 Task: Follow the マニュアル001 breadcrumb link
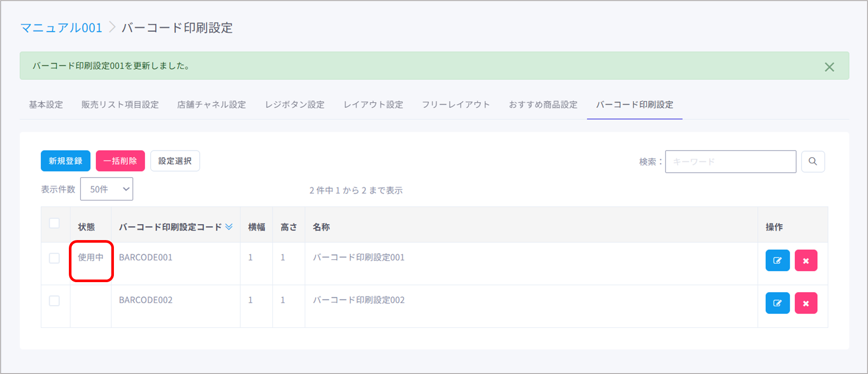coord(62,28)
